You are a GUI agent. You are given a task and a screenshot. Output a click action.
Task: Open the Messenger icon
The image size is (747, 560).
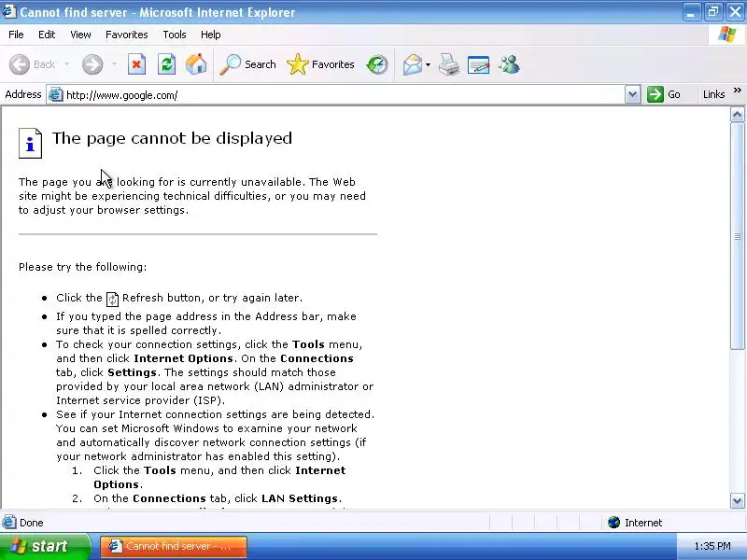point(509,64)
